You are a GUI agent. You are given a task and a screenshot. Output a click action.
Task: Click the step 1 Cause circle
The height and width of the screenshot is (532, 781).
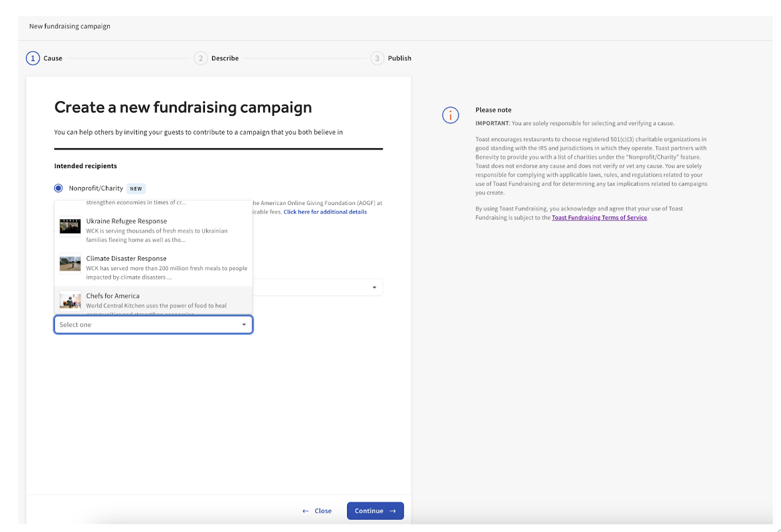tap(33, 58)
